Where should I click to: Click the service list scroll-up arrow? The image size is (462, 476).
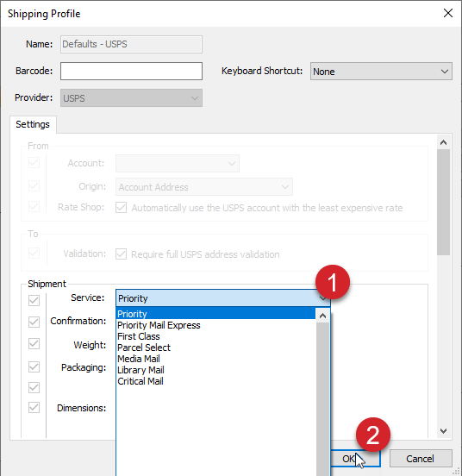pos(322,316)
